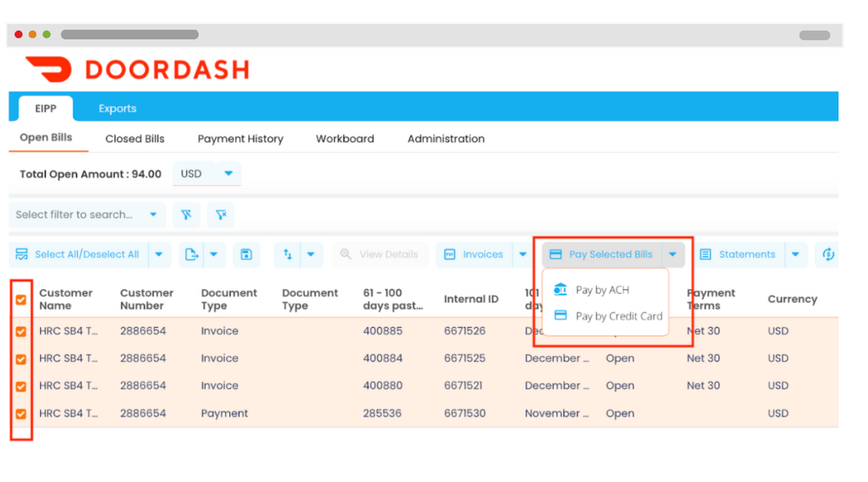Uncheck the row with Internal ID 6671526
Screen dimensions: 868x482
click(21, 332)
